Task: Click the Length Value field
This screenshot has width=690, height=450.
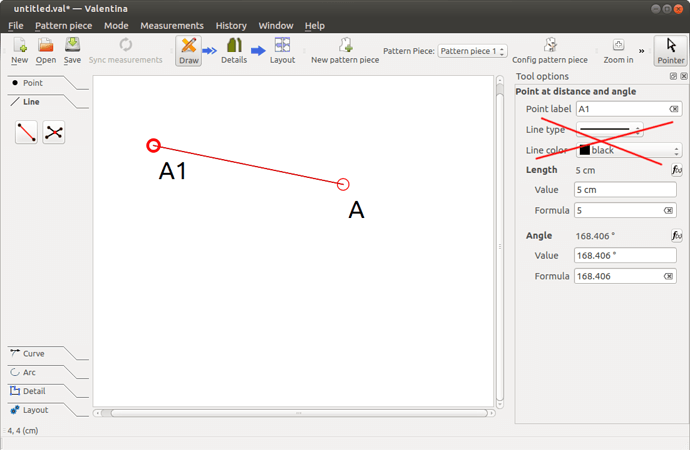Action: pyautogui.click(x=625, y=190)
